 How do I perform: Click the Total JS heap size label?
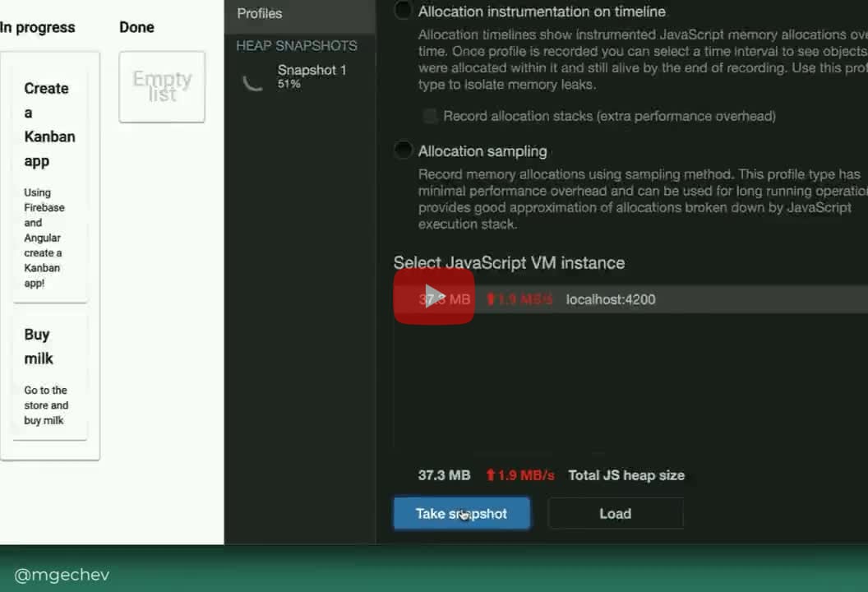626,475
